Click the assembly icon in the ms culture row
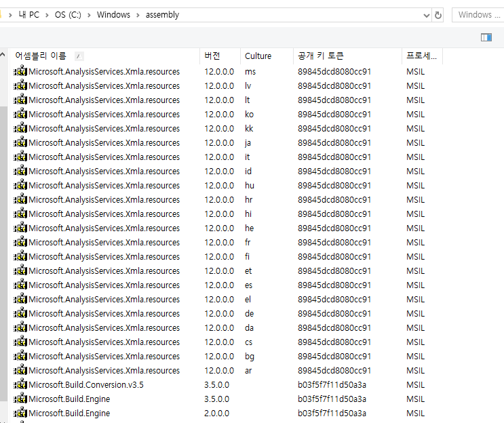The width and height of the screenshot is (504, 423). (x=20, y=71)
